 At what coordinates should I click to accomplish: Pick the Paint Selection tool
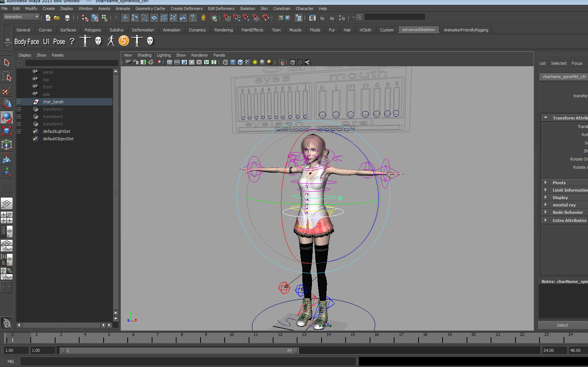click(x=7, y=90)
